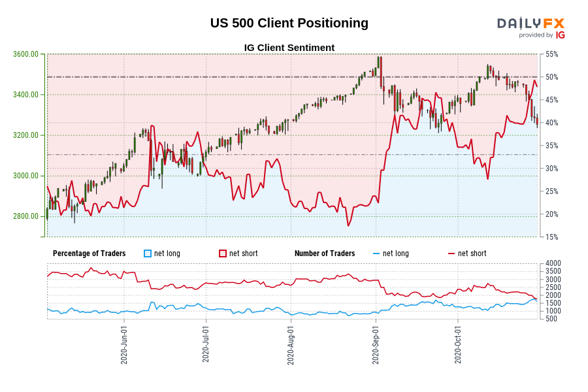The height and width of the screenshot is (392, 588).
Task: Click the net long label beside blue square
Action: pyautogui.click(x=167, y=253)
